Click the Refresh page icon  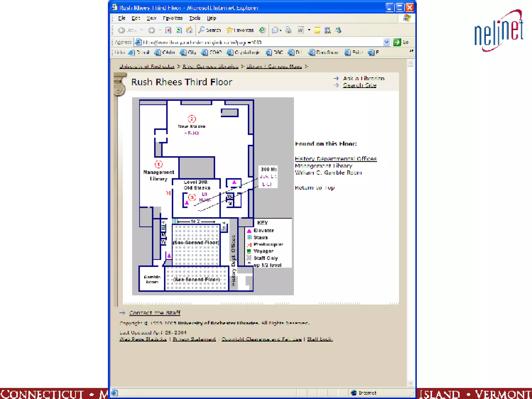pos(179,30)
